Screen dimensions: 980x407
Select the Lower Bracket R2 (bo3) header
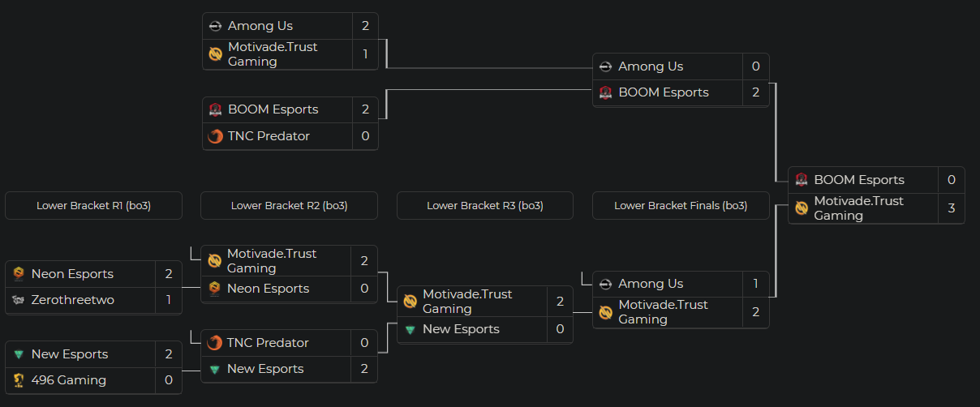click(289, 206)
